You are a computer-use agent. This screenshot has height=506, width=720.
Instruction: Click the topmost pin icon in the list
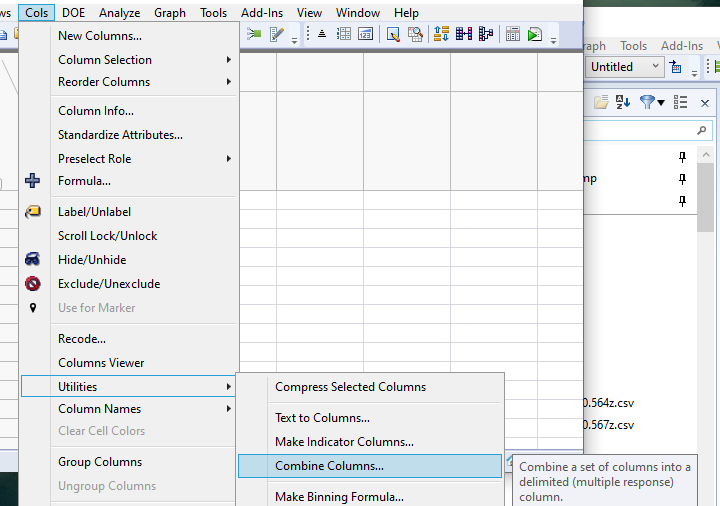pyautogui.click(x=682, y=157)
